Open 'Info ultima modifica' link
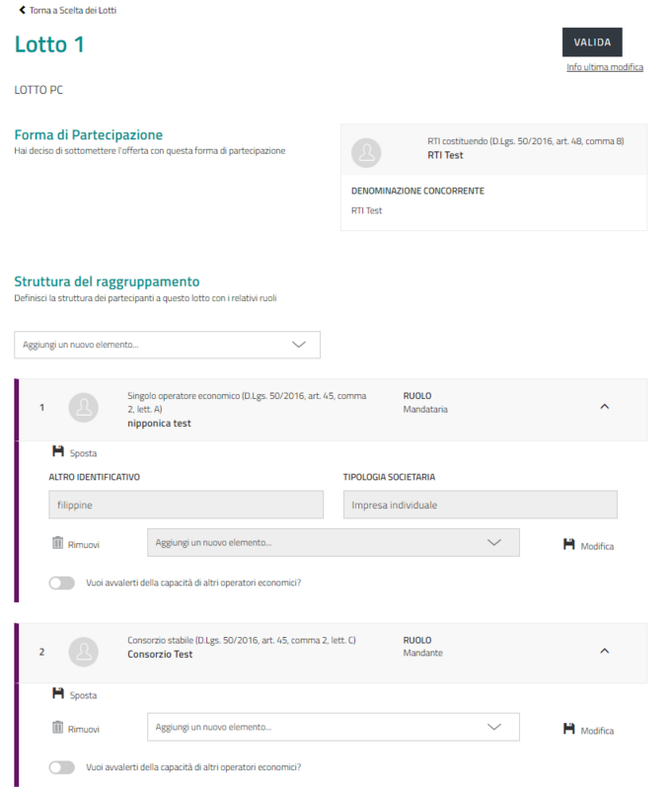Image resolution: width=672 pixels, height=790 pixels. (x=604, y=67)
